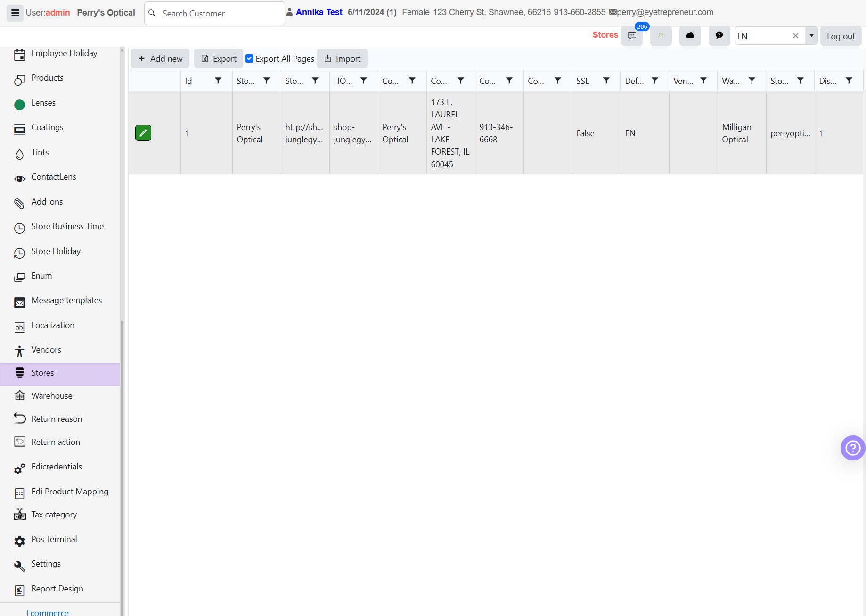Toggle the hamburger sidebar menu
This screenshot has width=866, height=616.
[15, 13]
